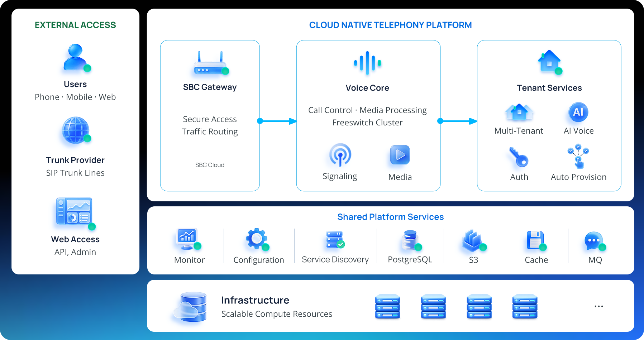Click the Multi-Tenant label
This screenshot has height=340, width=644.
pos(519,131)
